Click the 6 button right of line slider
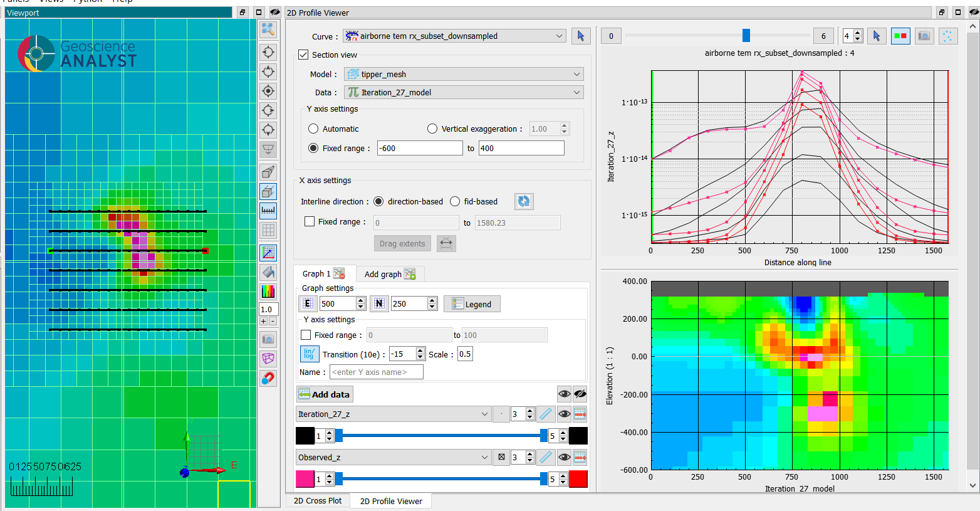 click(x=823, y=36)
